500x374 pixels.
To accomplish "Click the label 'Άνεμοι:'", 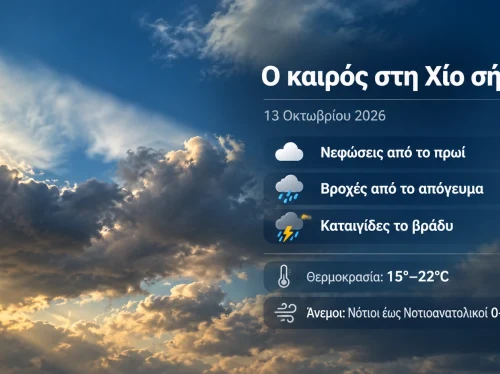I will (326, 313).
